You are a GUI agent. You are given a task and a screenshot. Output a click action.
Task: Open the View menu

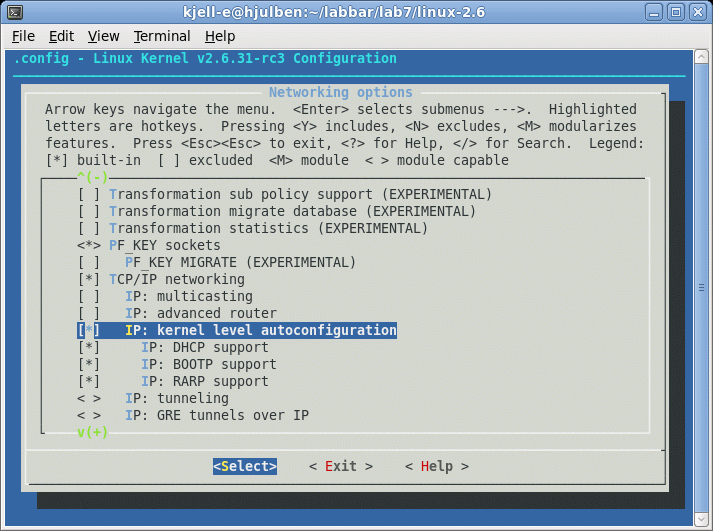tap(103, 36)
